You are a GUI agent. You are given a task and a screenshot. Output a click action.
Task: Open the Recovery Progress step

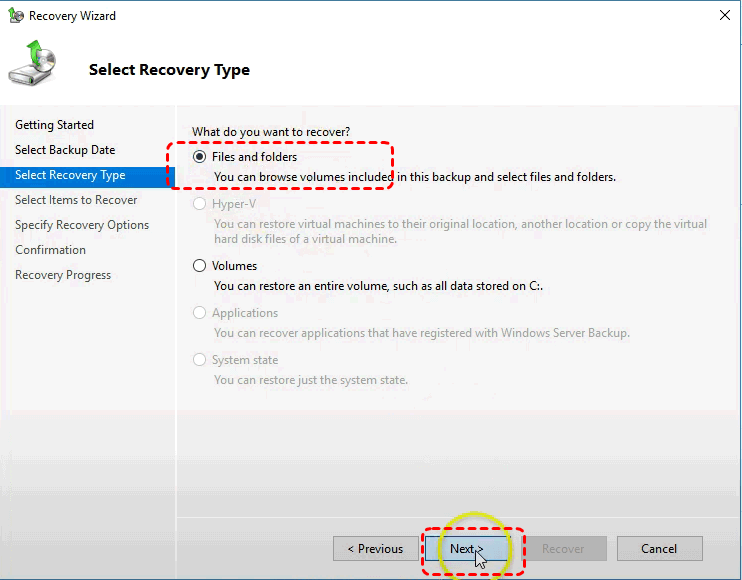[63, 275]
